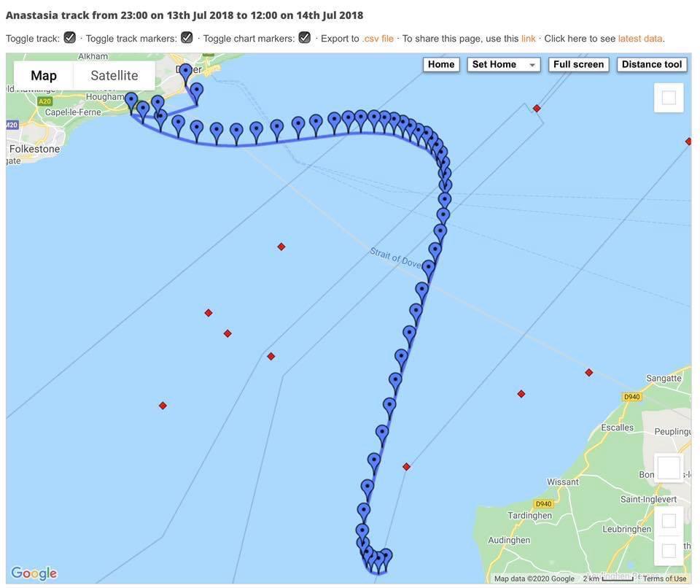Open the share page link
700x588 pixels.
click(x=529, y=39)
